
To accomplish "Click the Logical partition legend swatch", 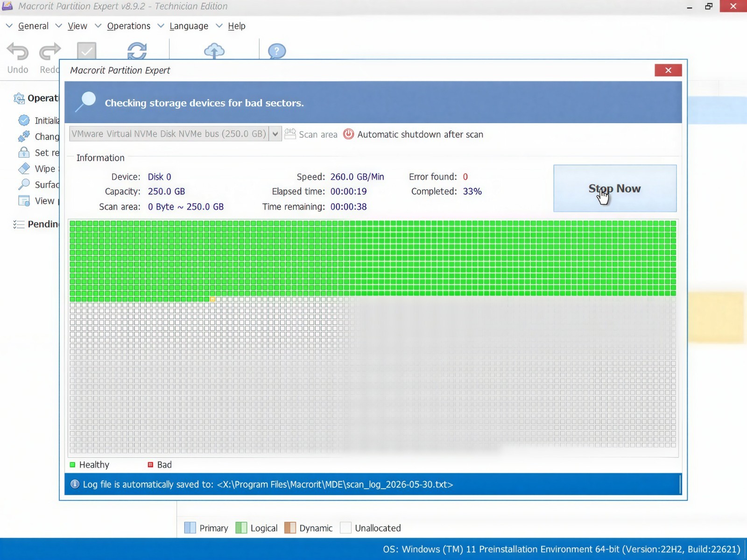I will (241, 528).
